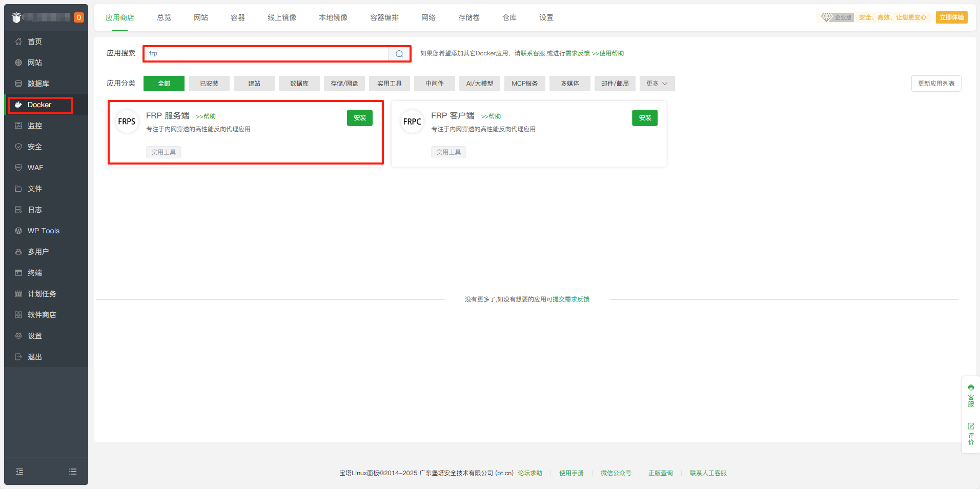Screen dimensions: 980x489
Task: Install the FRP 服务端 app
Action: point(360,118)
